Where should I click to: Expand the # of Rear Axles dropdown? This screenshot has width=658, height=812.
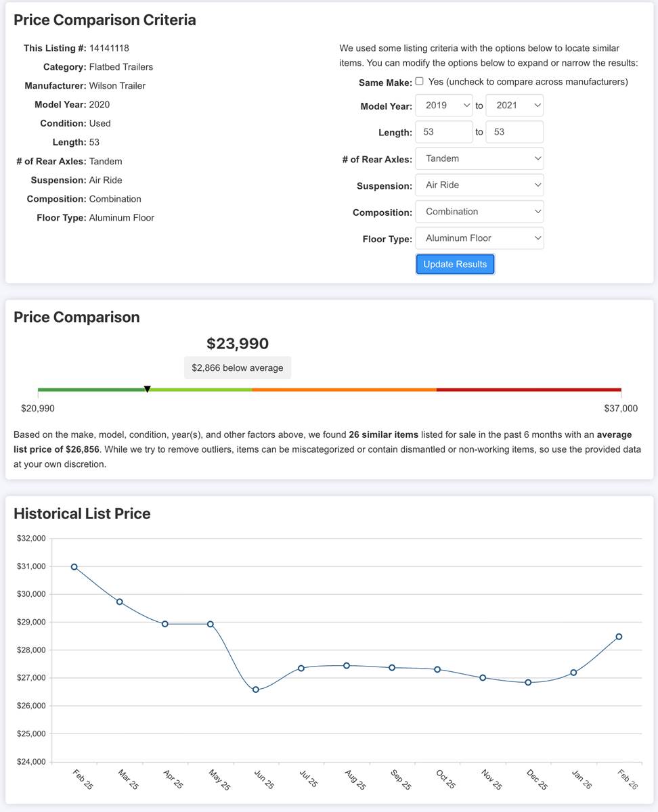click(x=479, y=159)
